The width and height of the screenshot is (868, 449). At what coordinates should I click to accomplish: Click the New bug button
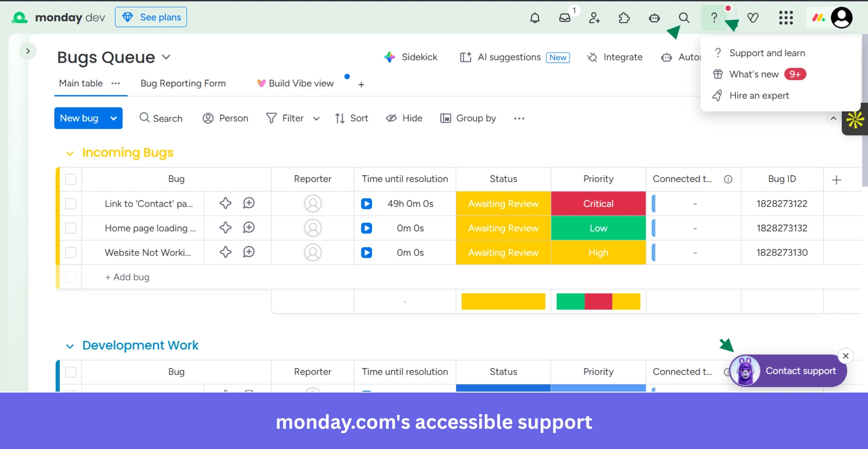coord(79,118)
